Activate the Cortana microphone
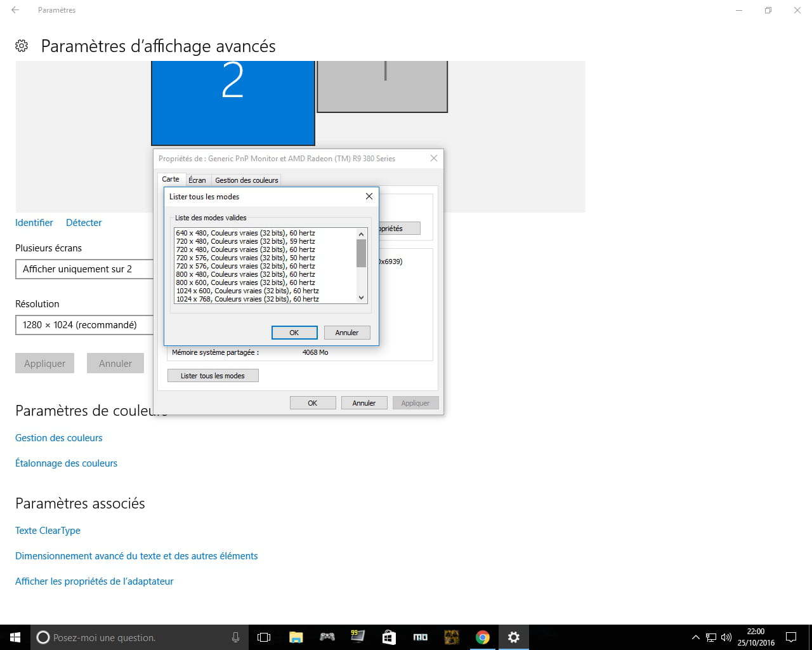The height and width of the screenshot is (650, 812). pyautogui.click(x=235, y=637)
